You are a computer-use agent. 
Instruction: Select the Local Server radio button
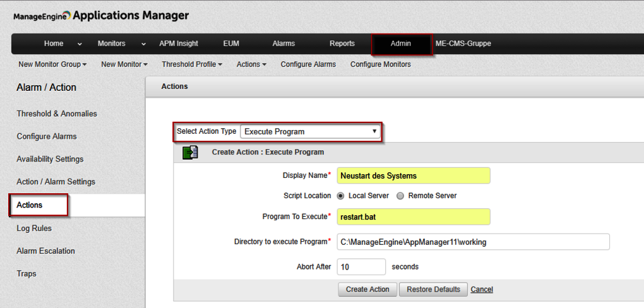click(340, 196)
